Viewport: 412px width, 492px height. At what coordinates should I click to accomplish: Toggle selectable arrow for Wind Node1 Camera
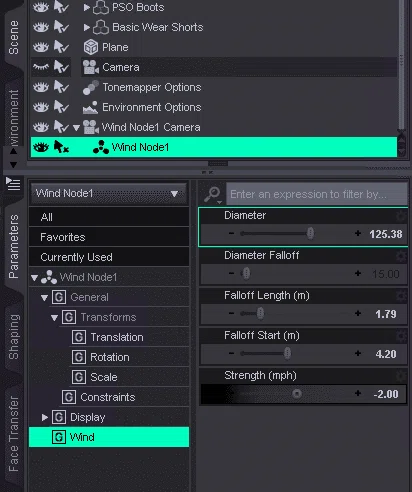pyautogui.click(x=61, y=127)
